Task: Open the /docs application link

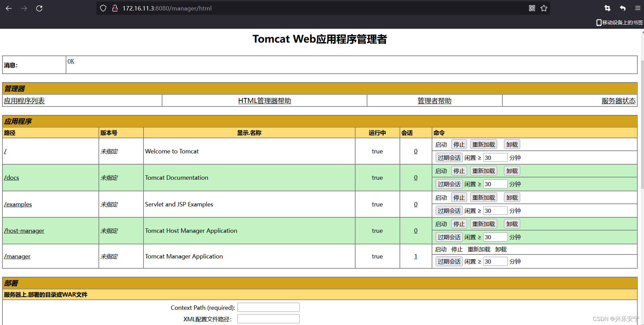Action: pos(11,178)
